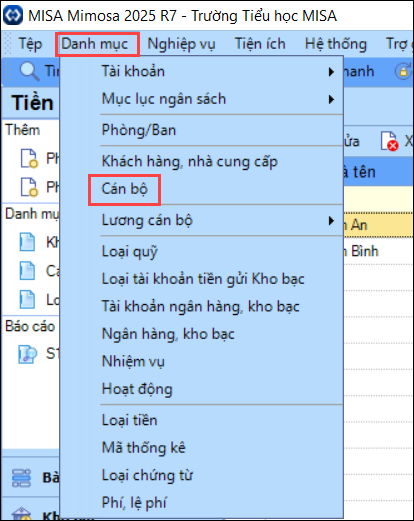This screenshot has height=521, width=414.
Task: Click the third document icon under Danh mục
Action: (x=27, y=300)
